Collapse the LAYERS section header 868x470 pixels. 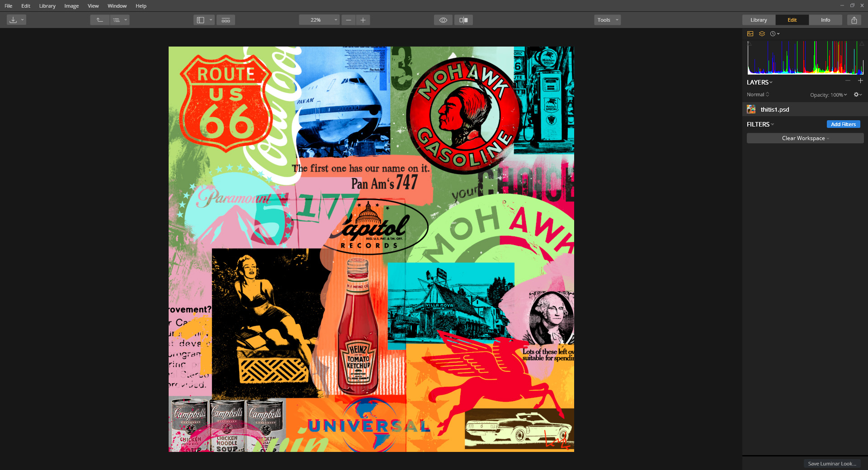759,82
